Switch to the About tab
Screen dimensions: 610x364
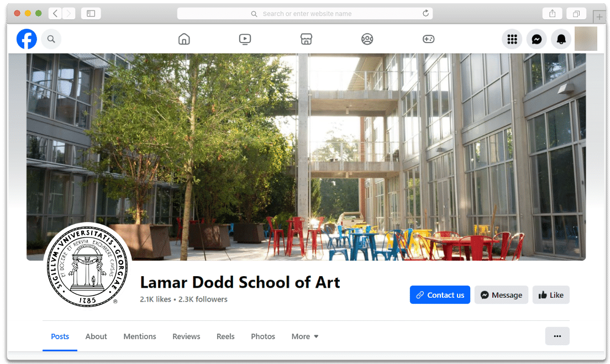point(96,336)
